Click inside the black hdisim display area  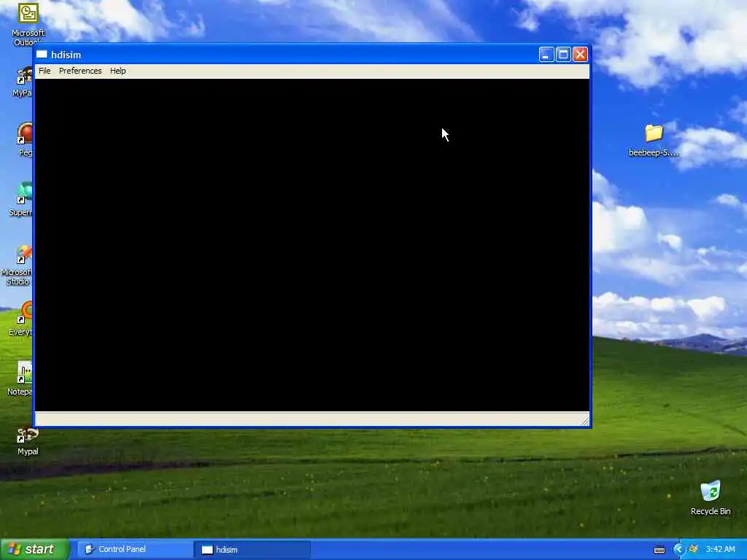[312, 245]
